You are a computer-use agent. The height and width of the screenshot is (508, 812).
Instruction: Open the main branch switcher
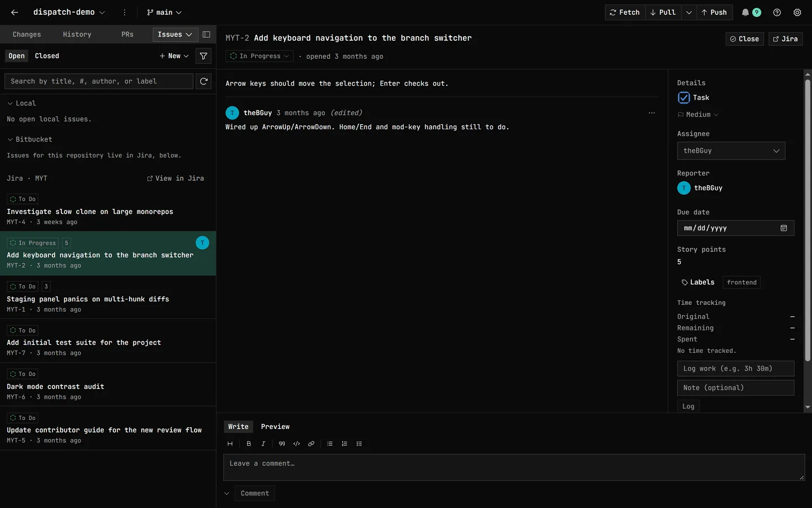click(164, 12)
